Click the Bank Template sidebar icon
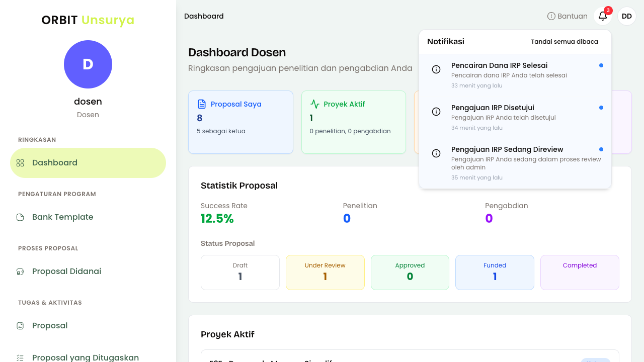644x362 pixels. 20,217
